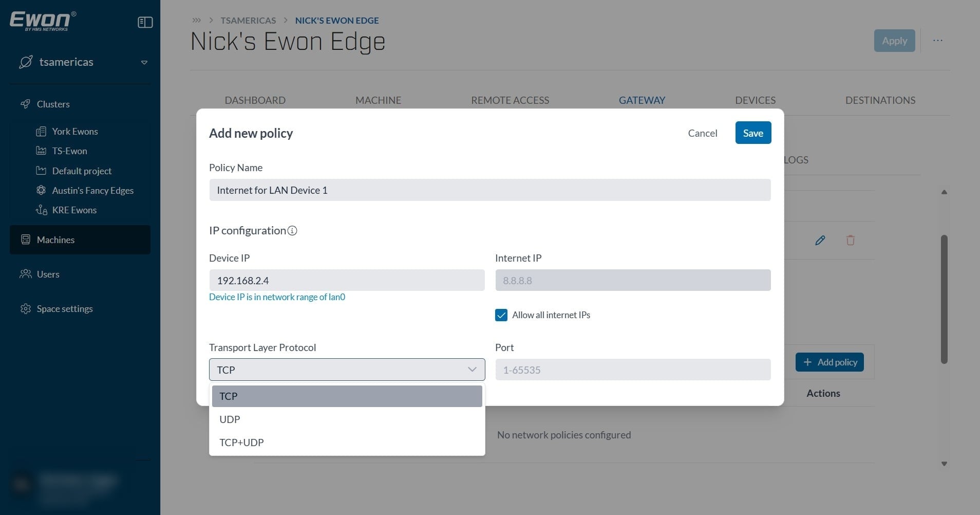This screenshot has width=980, height=515.
Task: Click the scrollbar down arrow
Action: 944,464
